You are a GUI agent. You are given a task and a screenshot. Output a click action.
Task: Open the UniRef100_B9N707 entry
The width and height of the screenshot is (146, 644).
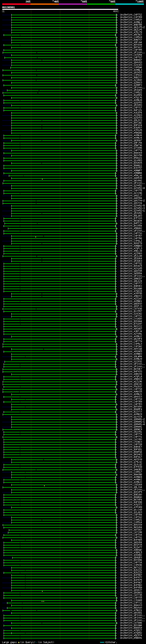131,40
